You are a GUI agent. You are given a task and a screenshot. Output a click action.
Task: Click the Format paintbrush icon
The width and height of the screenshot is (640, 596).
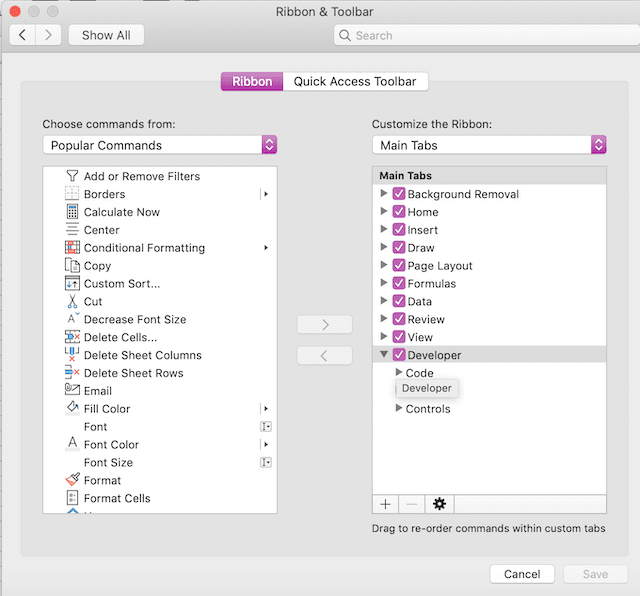tap(73, 479)
